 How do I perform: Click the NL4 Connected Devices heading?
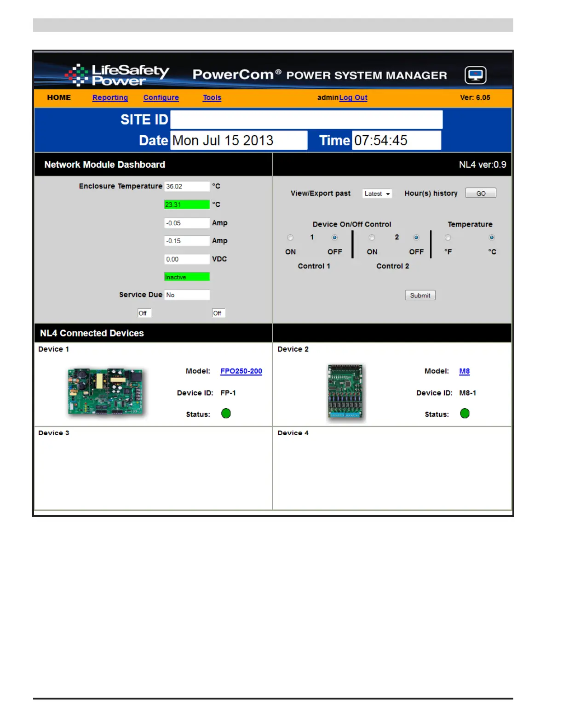[92, 333]
